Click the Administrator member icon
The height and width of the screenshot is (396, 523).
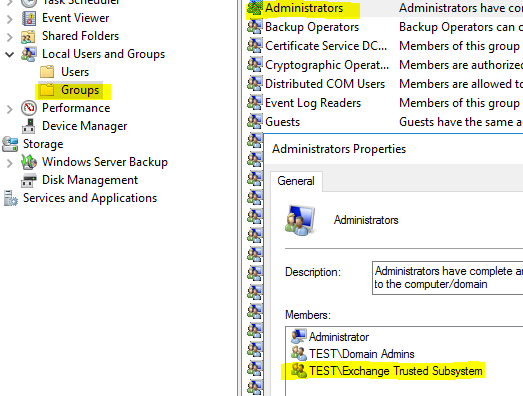click(x=299, y=337)
